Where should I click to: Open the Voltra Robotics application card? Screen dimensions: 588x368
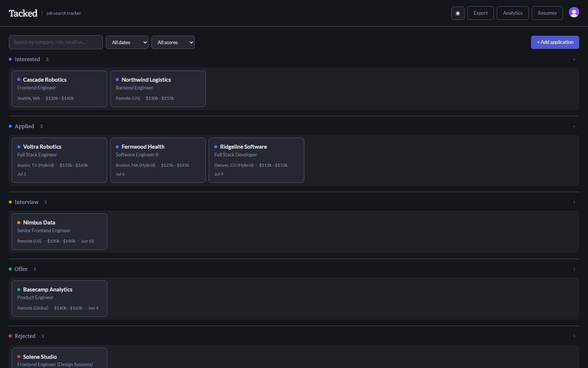(60, 160)
